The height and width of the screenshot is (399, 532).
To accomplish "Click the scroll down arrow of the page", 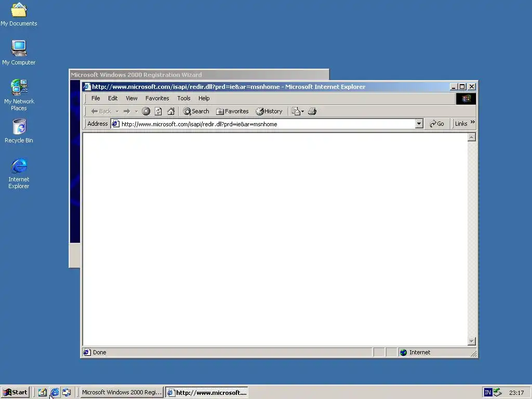I will tap(472, 341).
